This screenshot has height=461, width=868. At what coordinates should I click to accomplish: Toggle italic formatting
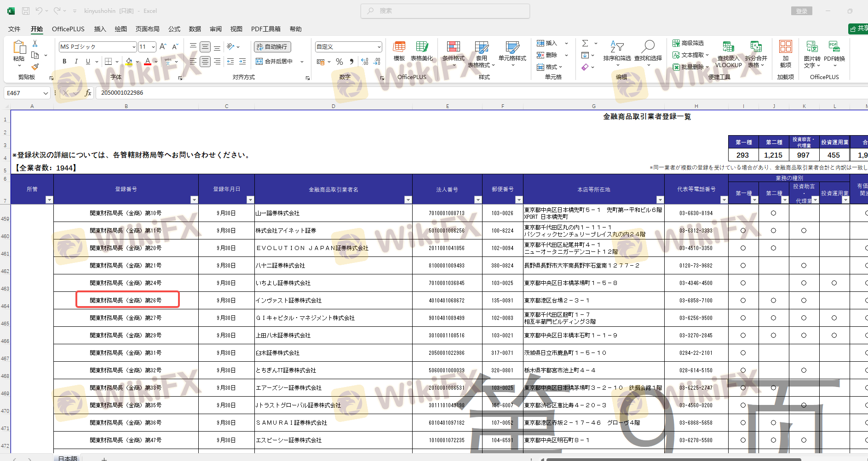pyautogui.click(x=76, y=62)
